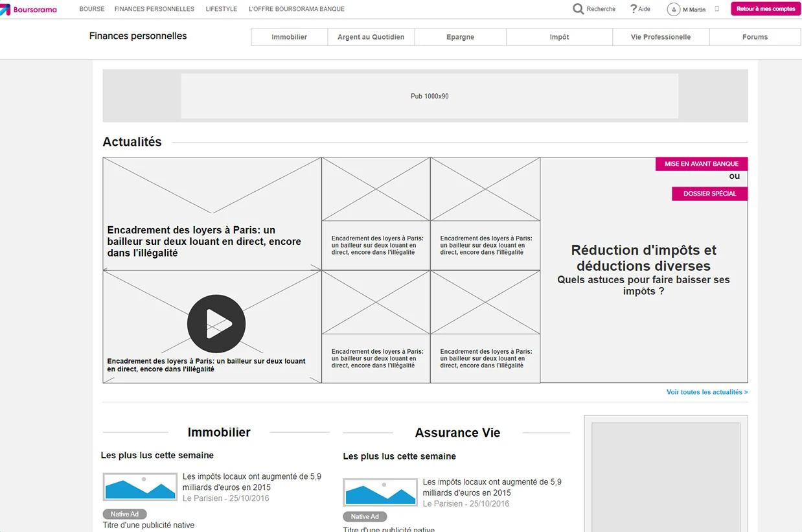Image resolution: width=802 pixels, height=532 pixels.
Task: Open the LIFESTYLE top menu
Action: coord(222,9)
